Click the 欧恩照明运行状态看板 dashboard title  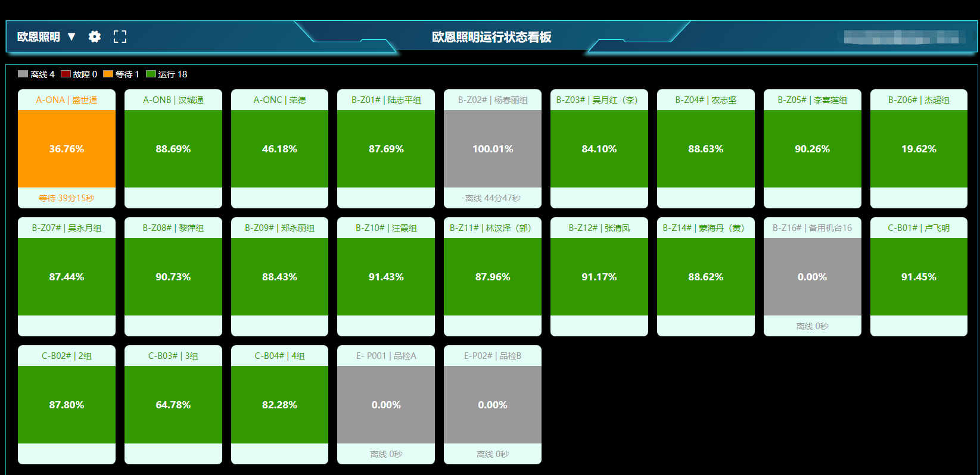coord(491,37)
